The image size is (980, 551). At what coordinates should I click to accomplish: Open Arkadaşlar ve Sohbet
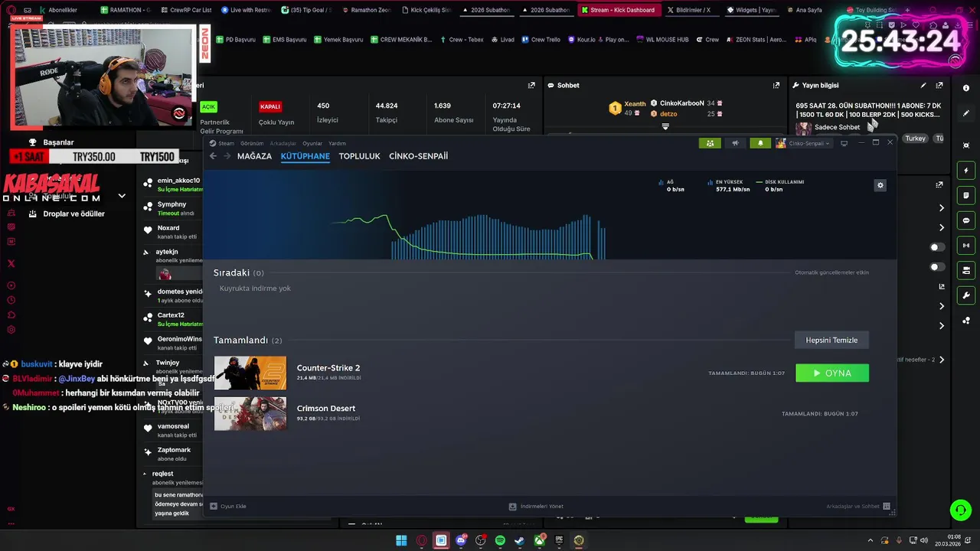(858, 506)
